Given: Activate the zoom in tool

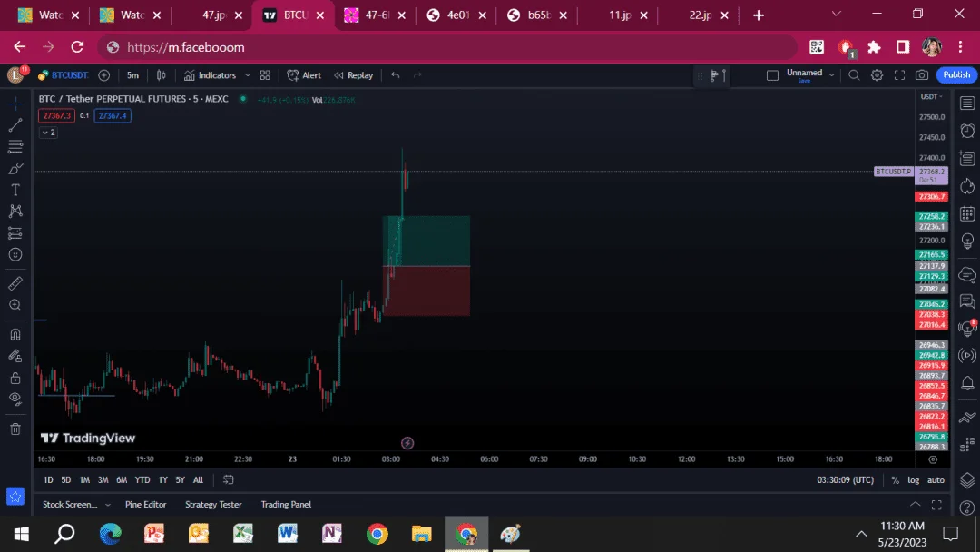Looking at the screenshot, I should click(15, 305).
